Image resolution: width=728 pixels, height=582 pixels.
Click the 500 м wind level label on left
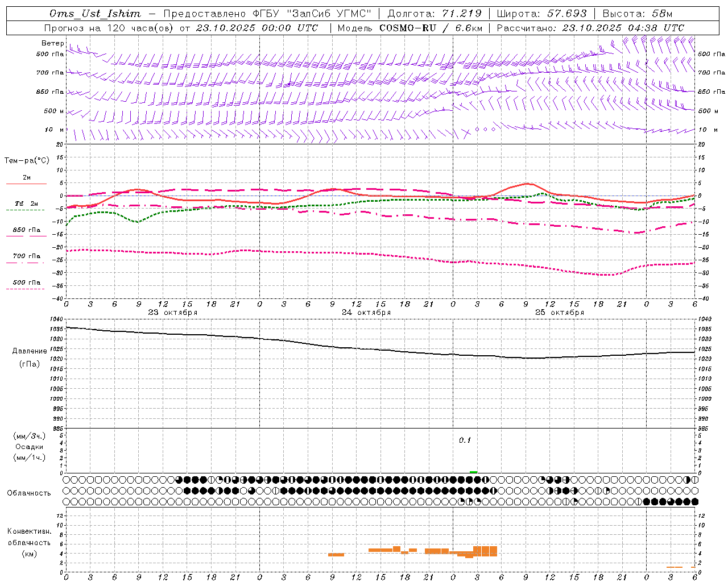[x=54, y=111]
